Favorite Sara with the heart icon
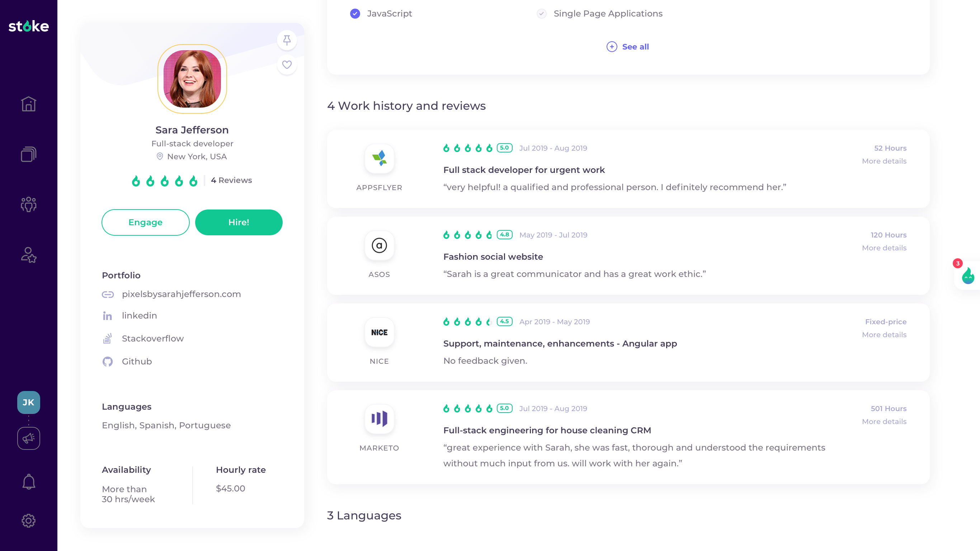 click(x=287, y=65)
